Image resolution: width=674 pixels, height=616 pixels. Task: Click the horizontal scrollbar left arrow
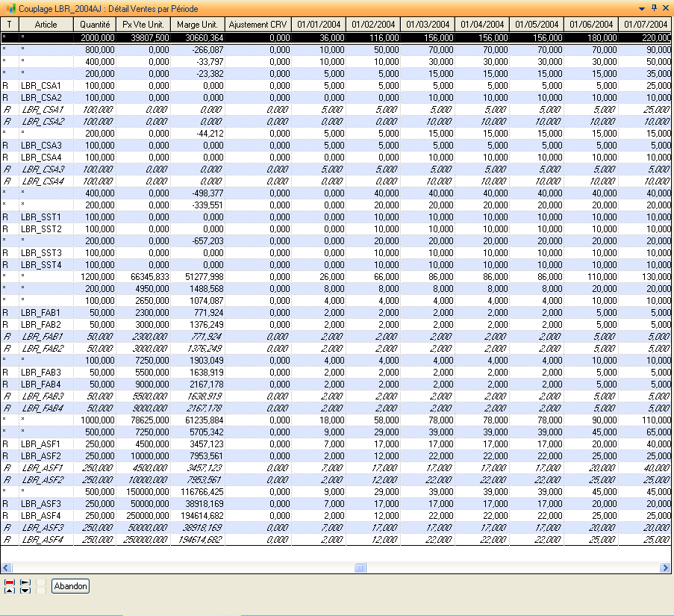(x=7, y=568)
